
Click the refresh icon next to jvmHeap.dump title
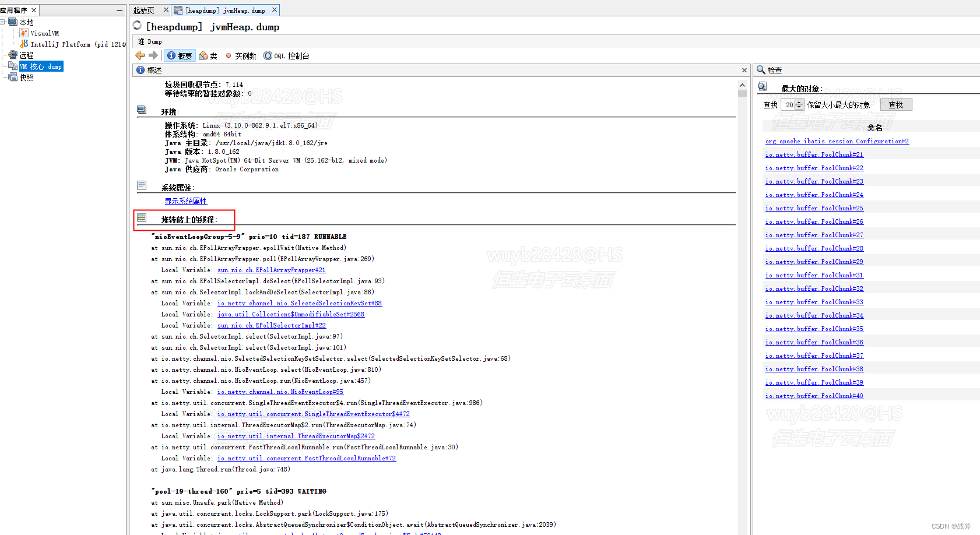(x=136, y=25)
